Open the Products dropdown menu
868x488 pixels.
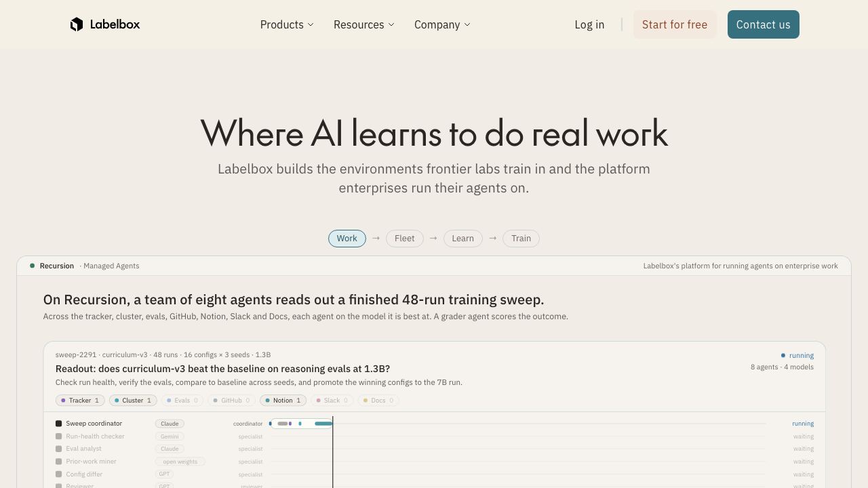point(287,24)
